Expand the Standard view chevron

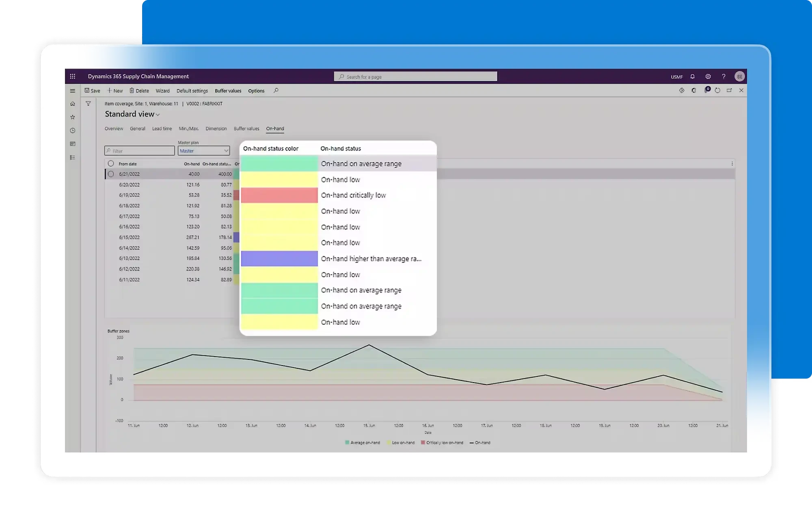157,115
